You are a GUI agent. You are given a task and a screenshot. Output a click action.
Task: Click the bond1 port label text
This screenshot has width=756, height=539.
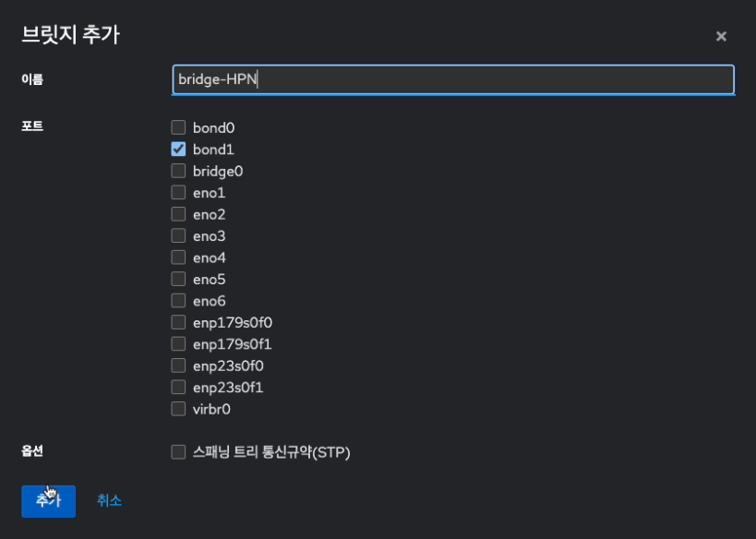213,149
